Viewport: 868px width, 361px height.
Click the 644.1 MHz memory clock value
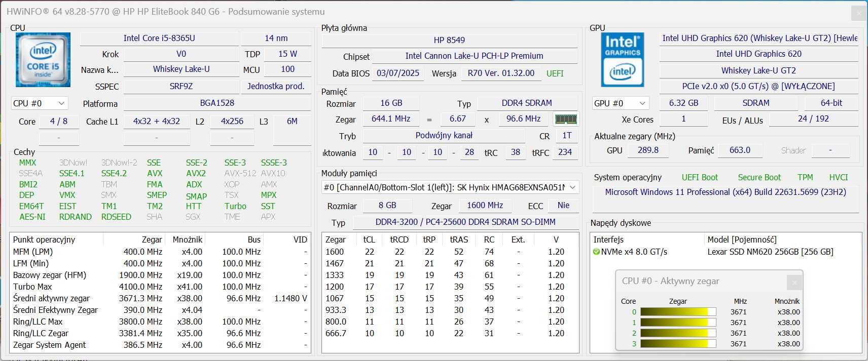[x=391, y=119]
